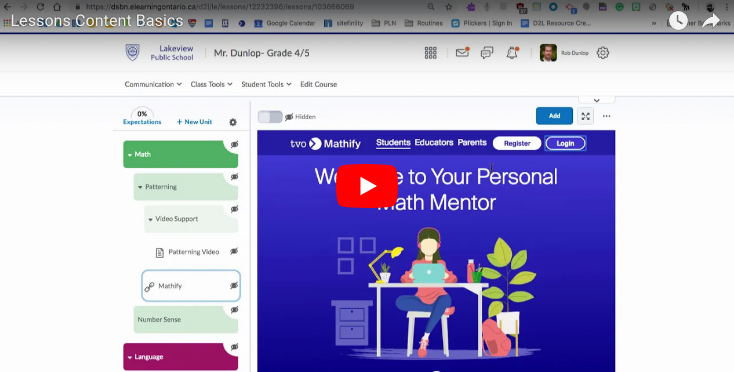Open the settings gear beside Rob Dunlop
Image resolution: width=734 pixels, height=372 pixels.
point(603,53)
